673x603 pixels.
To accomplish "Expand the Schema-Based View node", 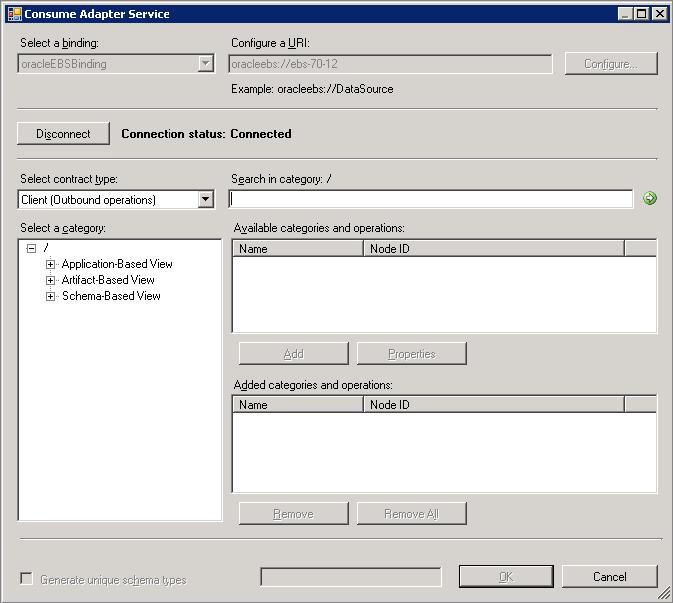I will (x=50, y=296).
